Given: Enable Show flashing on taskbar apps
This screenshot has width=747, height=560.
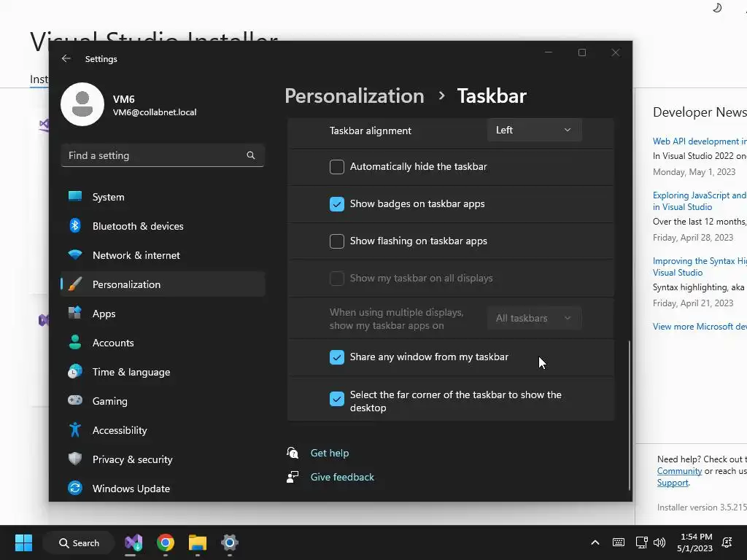Looking at the screenshot, I should pyautogui.click(x=337, y=241).
